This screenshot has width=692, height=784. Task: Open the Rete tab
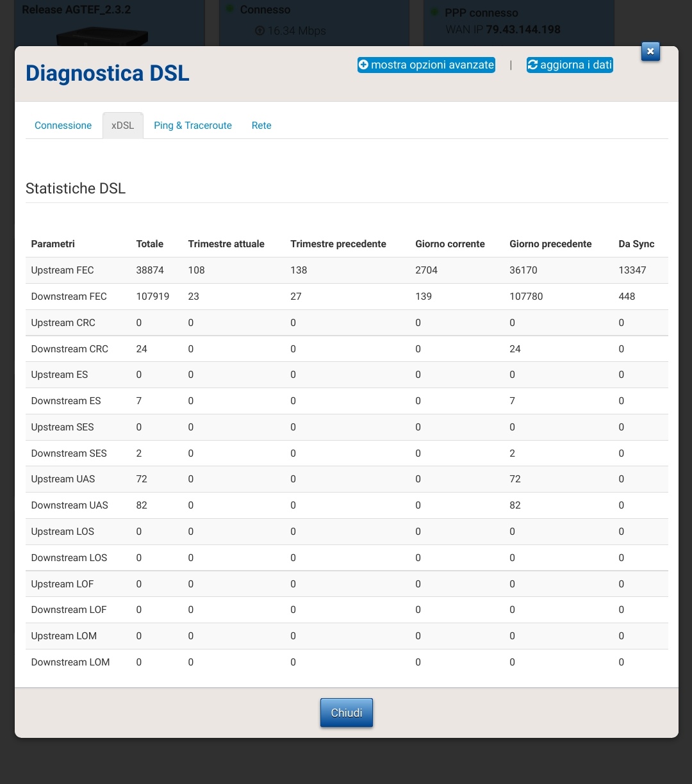tap(261, 126)
